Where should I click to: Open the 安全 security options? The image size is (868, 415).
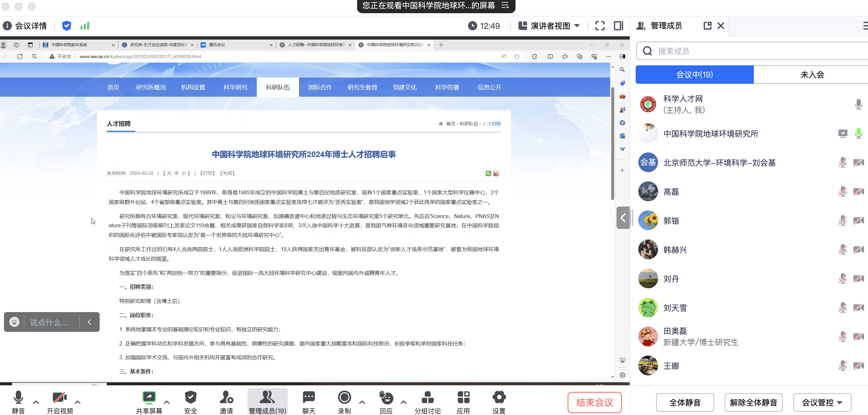pos(191,402)
